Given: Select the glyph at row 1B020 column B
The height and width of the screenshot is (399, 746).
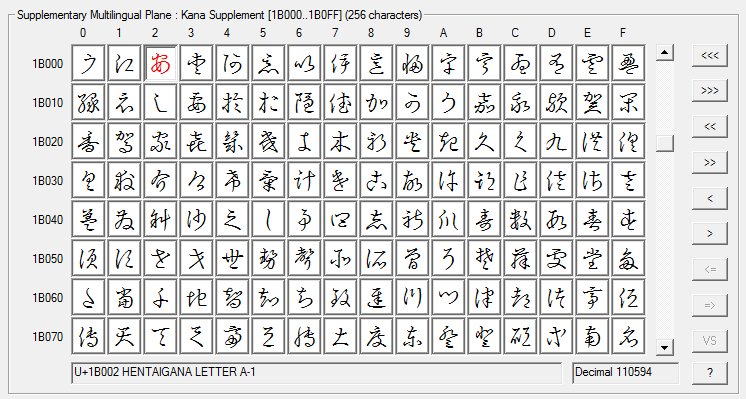Looking at the screenshot, I should click(484, 141).
